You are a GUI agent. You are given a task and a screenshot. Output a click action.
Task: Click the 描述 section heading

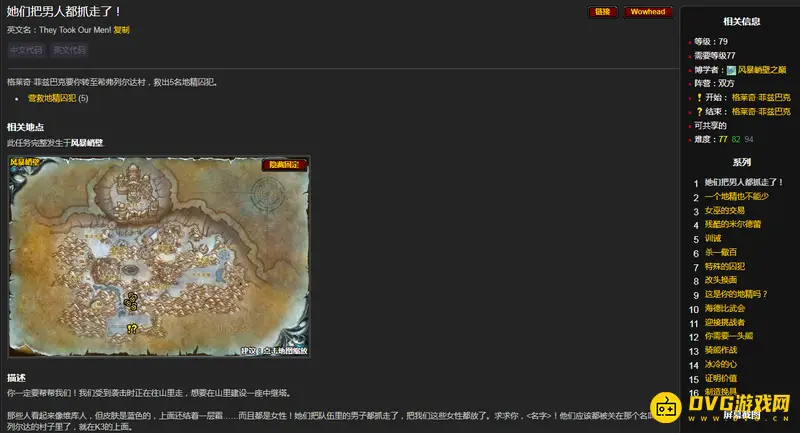tap(16, 378)
